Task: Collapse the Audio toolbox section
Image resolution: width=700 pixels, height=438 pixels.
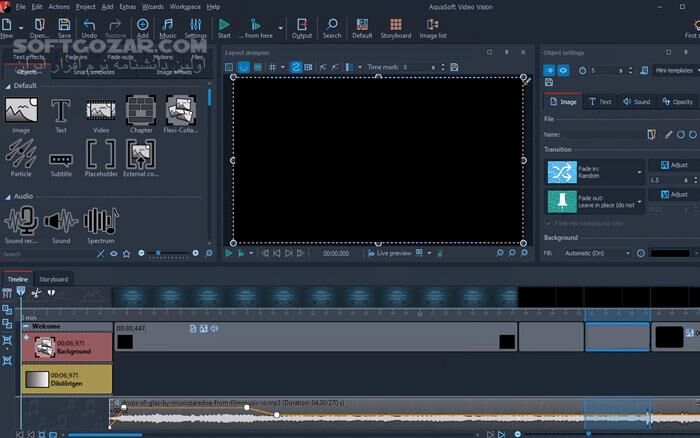Action: pyautogui.click(x=8, y=196)
